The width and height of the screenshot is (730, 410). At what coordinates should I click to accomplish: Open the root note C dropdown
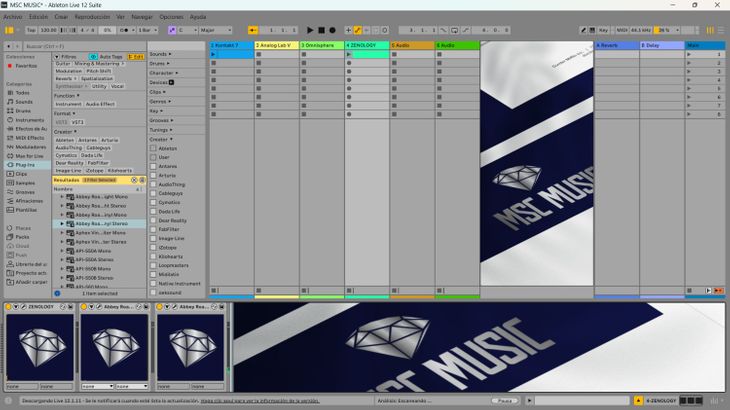[188, 30]
